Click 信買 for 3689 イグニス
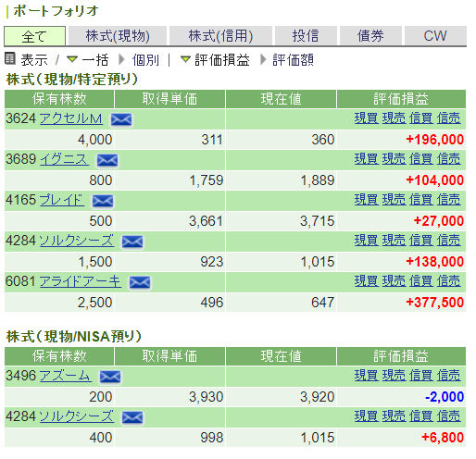The image size is (476, 459). click(421, 159)
